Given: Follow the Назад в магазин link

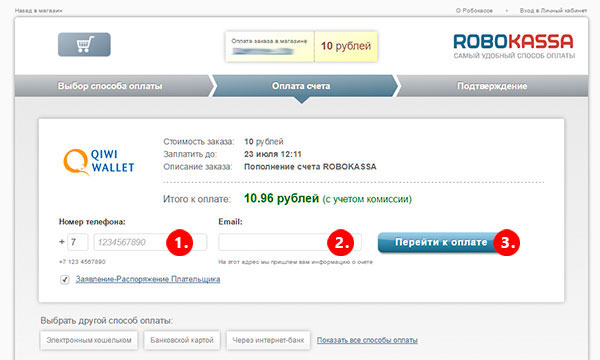Looking at the screenshot, I should [38, 11].
